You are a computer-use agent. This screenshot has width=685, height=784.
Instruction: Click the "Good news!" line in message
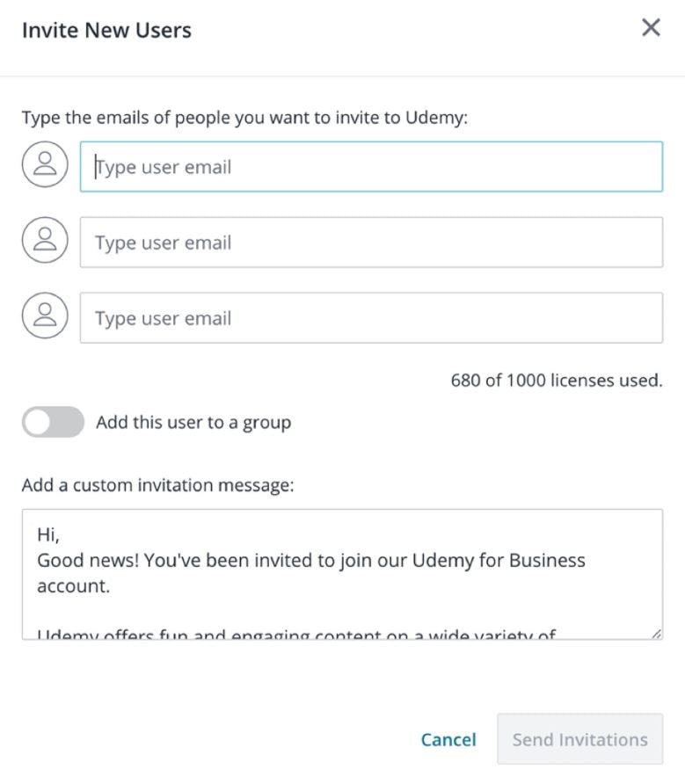(310, 561)
